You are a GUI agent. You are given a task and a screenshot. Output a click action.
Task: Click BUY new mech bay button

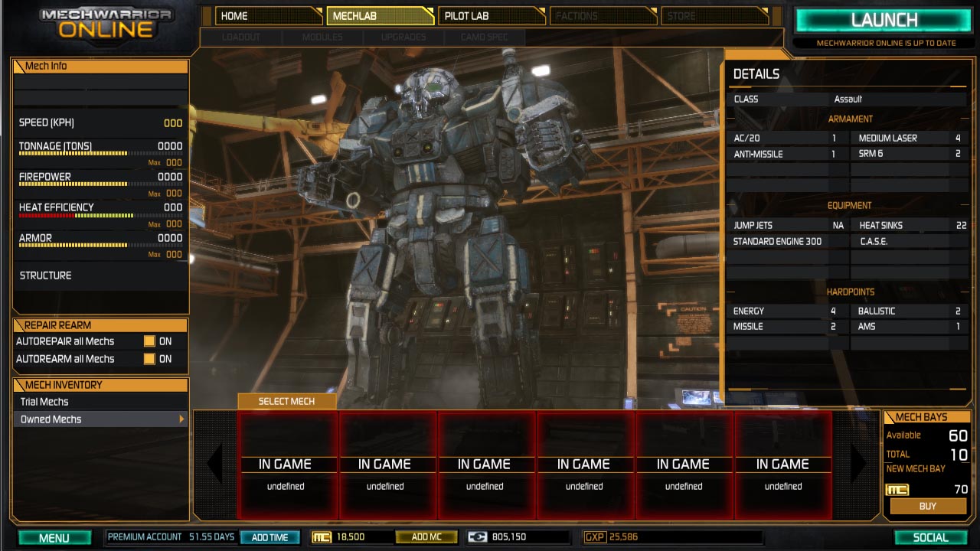click(x=928, y=507)
